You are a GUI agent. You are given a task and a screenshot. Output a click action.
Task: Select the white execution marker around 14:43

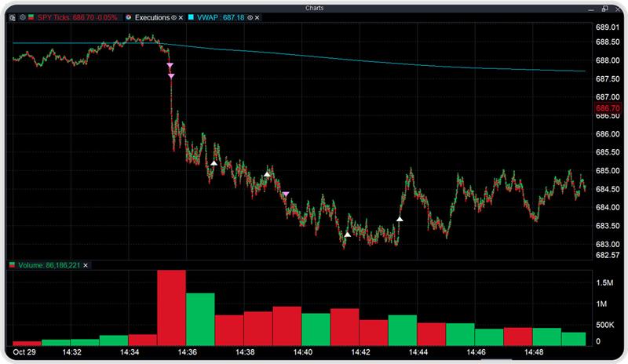coord(348,233)
